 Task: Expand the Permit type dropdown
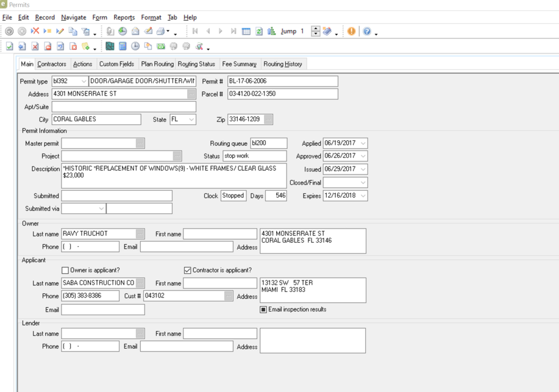84,81
